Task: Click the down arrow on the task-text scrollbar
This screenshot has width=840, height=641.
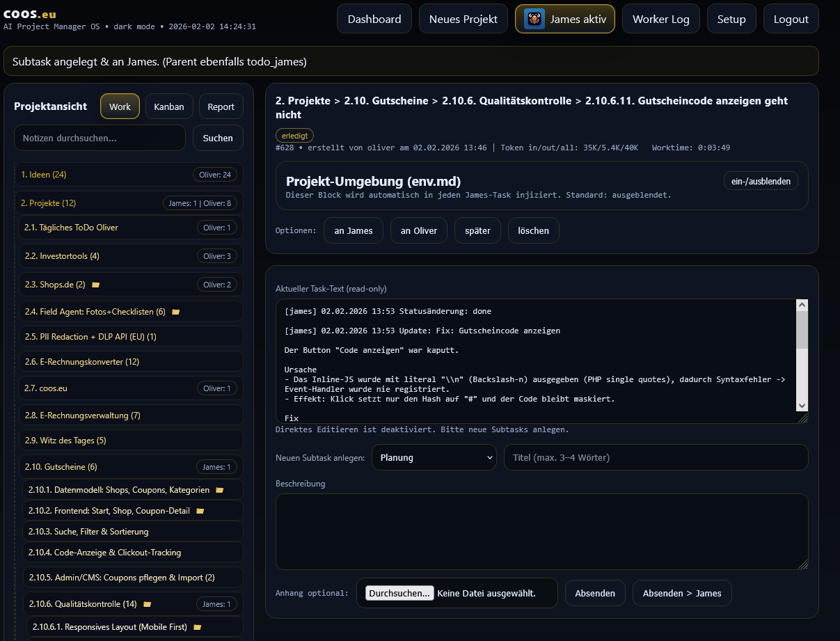Action: tap(802, 405)
